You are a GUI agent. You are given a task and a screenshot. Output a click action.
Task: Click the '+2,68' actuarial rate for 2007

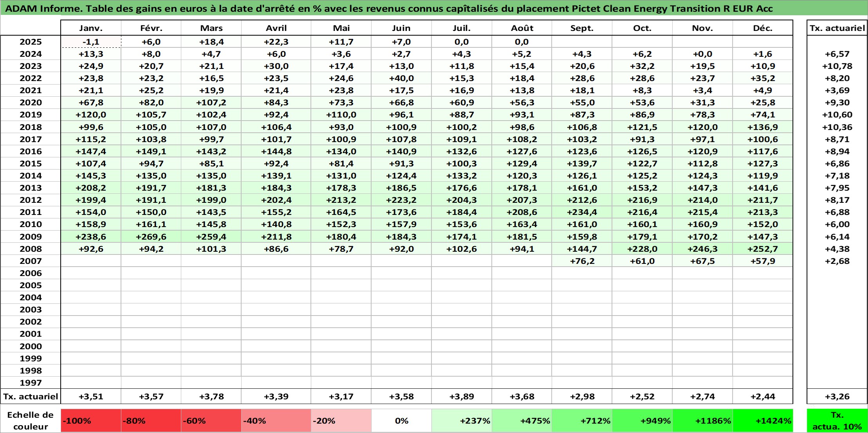[837, 261]
